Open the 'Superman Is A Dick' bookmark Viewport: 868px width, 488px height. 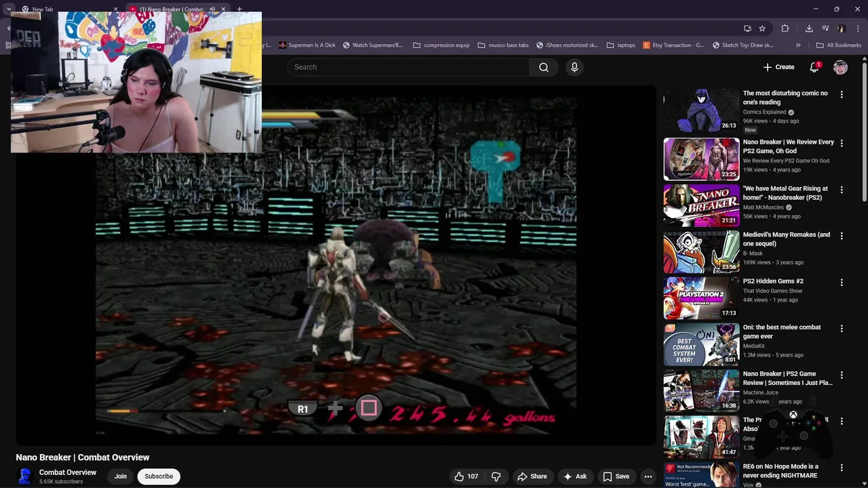pyautogui.click(x=307, y=45)
